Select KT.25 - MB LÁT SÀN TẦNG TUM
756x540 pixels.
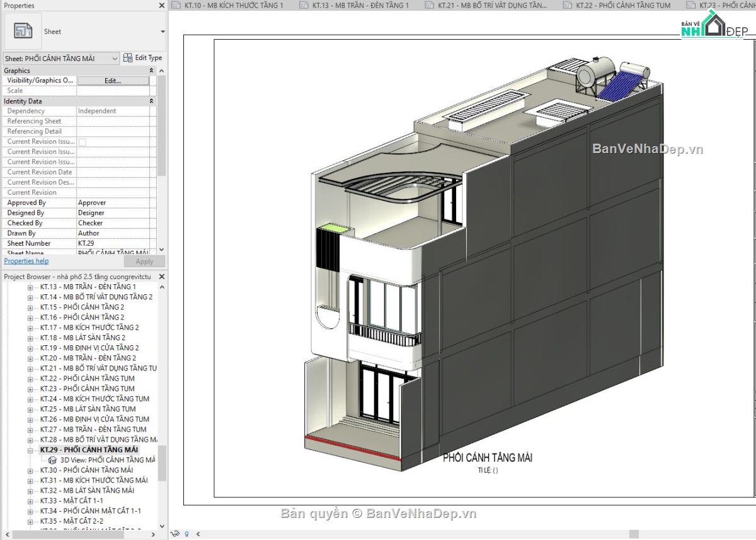click(x=88, y=408)
